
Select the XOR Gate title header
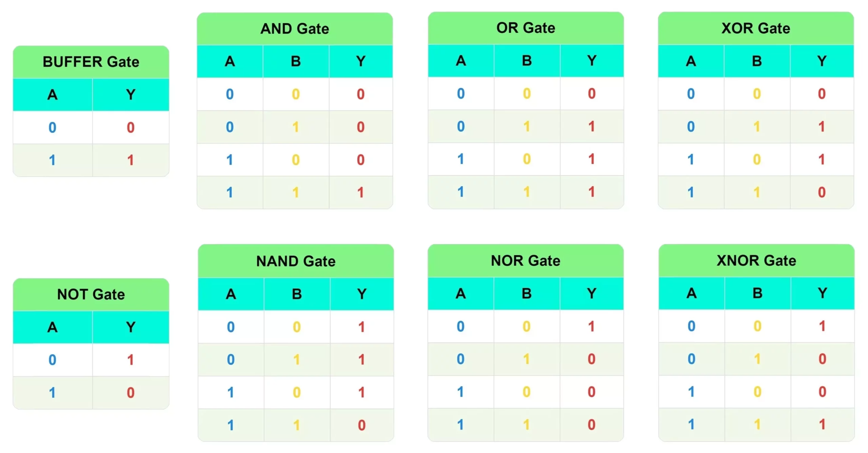point(756,28)
